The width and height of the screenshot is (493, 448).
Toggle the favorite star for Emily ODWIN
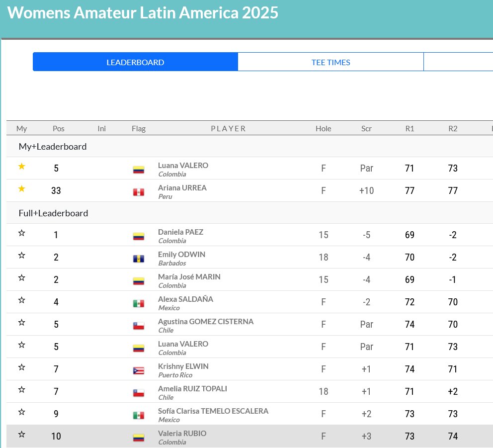click(21, 255)
